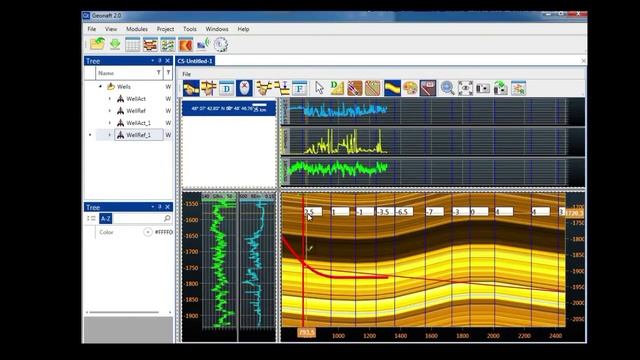640x360 pixels.
Task: Toggle categorized view in properties panel
Action: coord(91,218)
